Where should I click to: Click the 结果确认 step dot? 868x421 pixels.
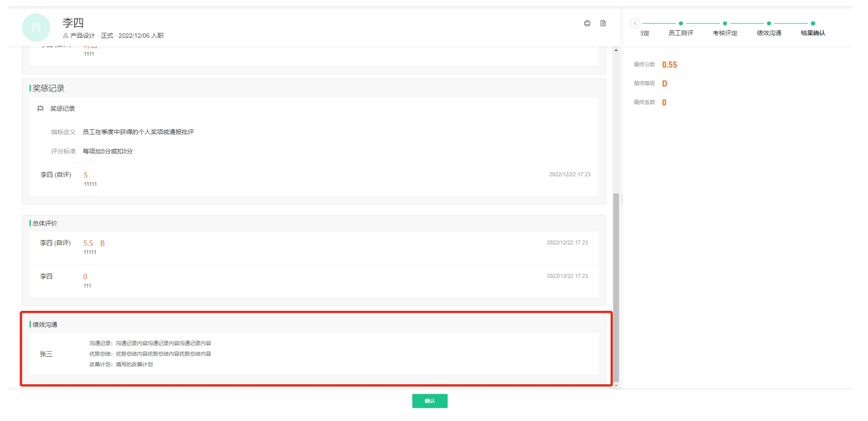(813, 23)
